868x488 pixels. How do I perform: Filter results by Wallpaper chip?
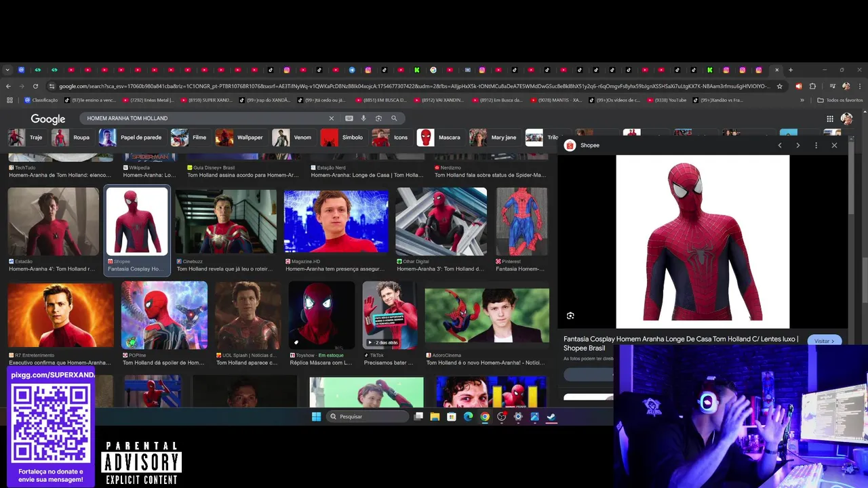pyautogui.click(x=240, y=138)
